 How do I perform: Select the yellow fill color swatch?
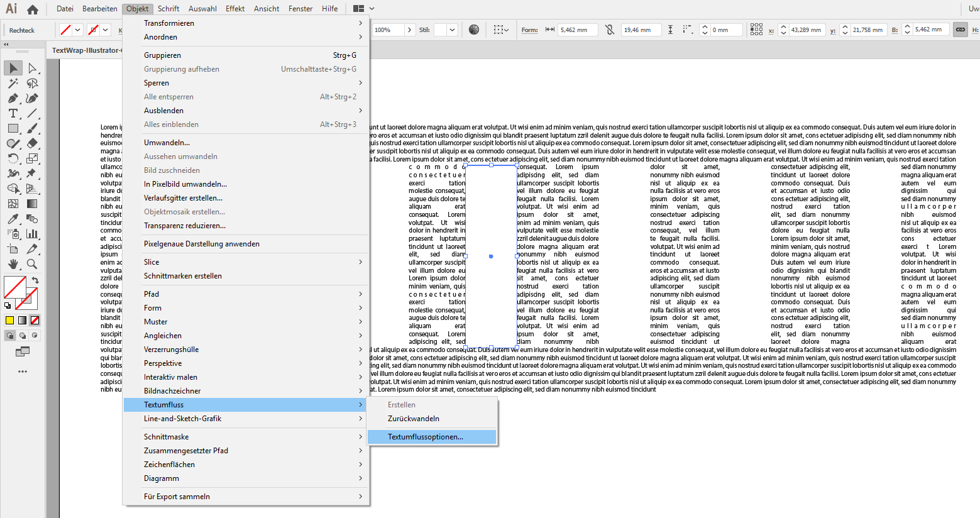pos(9,320)
